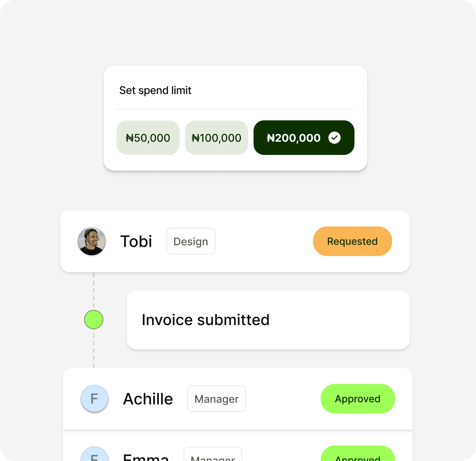
Task: Click Achille's green Approved badge
Action: [x=357, y=399]
